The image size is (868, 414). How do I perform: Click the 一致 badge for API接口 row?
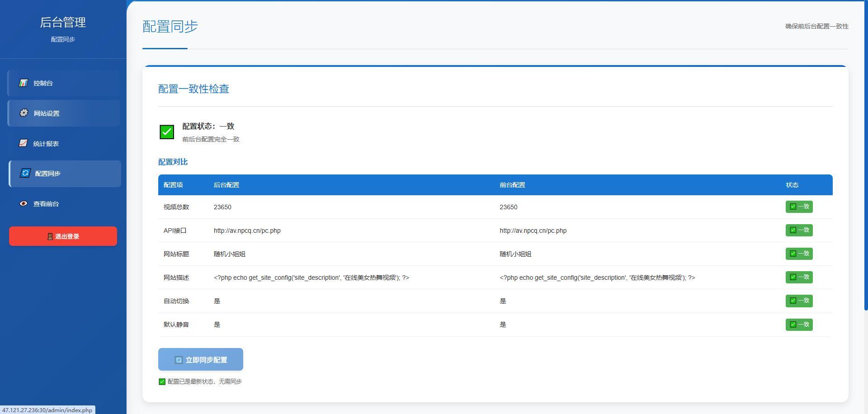tap(799, 230)
